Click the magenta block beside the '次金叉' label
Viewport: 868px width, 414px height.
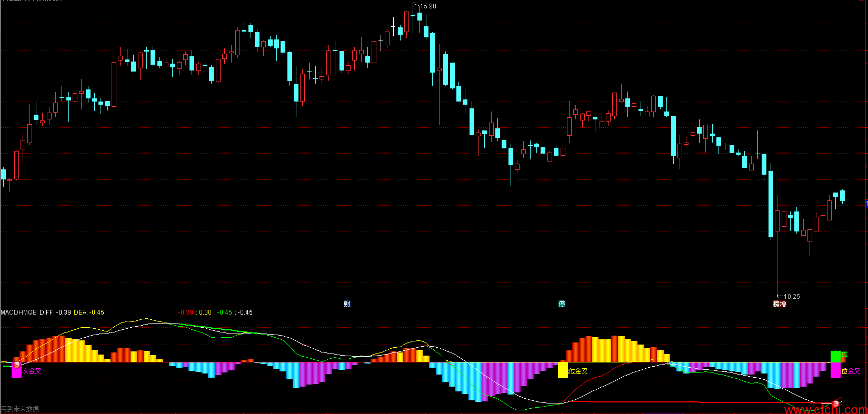coord(16,371)
